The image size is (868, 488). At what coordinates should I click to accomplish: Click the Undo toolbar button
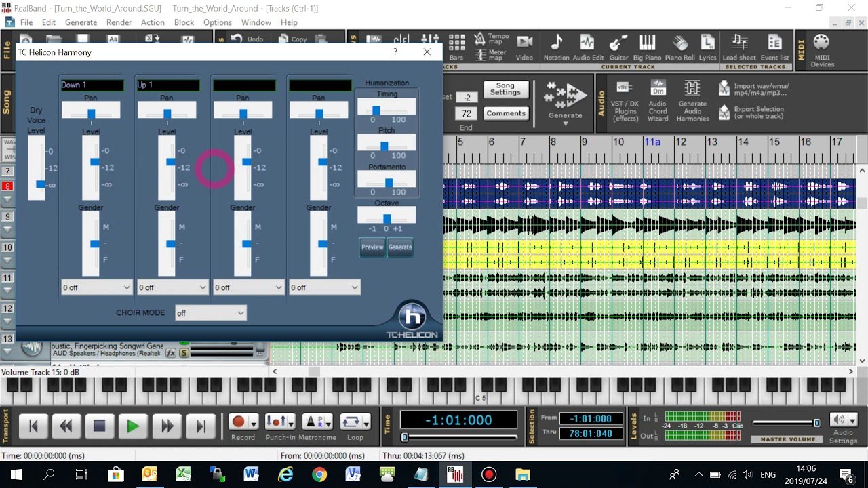[x=247, y=39]
